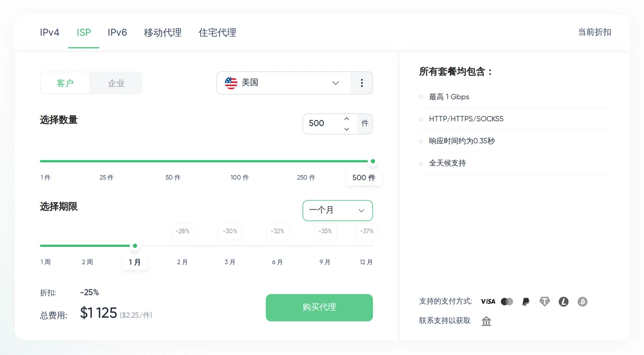Choose the 6 月 period mark

277,262
